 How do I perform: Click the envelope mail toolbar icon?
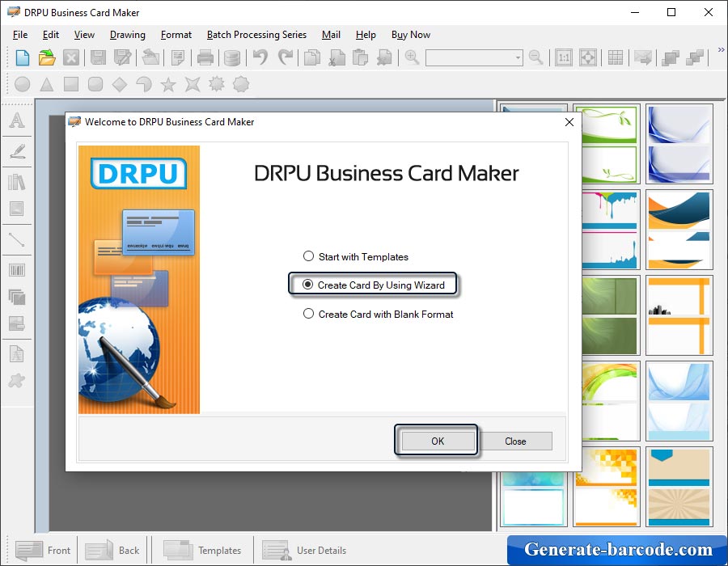tap(642, 58)
